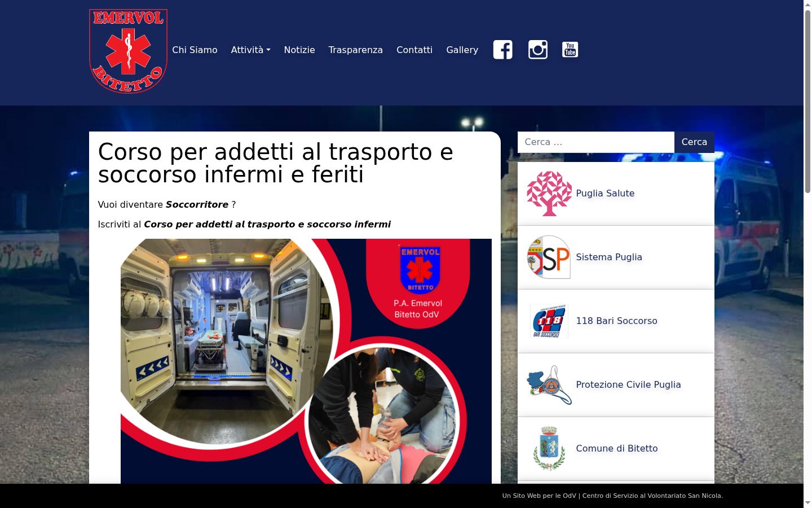Click the Cerca search button
Image resolution: width=812 pixels, height=508 pixels.
(x=694, y=142)
